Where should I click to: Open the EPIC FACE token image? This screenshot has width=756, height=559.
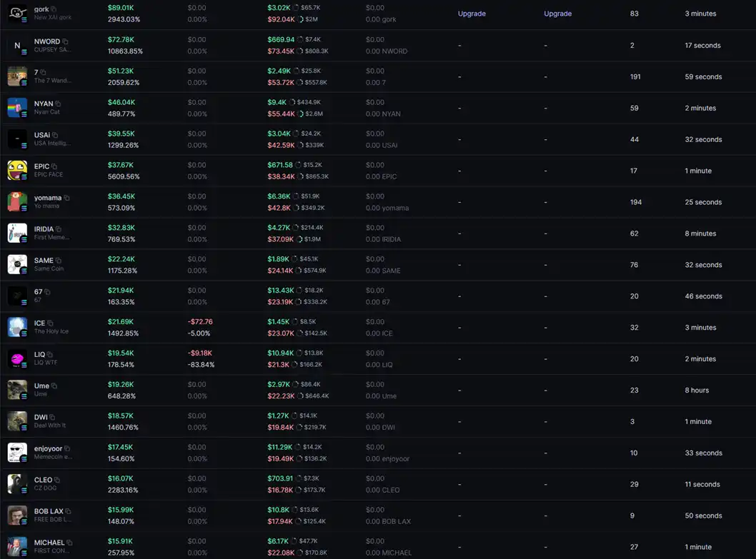pos(17,171)
